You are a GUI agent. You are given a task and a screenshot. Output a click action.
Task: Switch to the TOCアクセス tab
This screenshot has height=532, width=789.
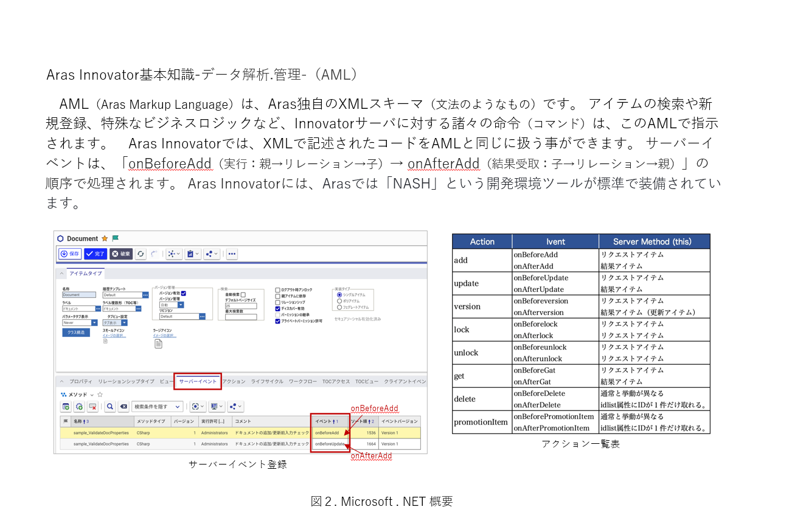coord(336,381)
